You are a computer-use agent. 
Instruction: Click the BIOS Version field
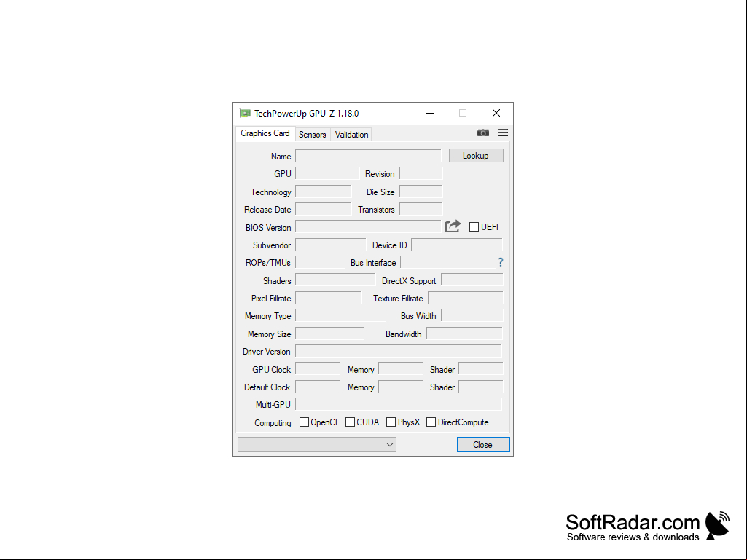click(x=368, y=227)
